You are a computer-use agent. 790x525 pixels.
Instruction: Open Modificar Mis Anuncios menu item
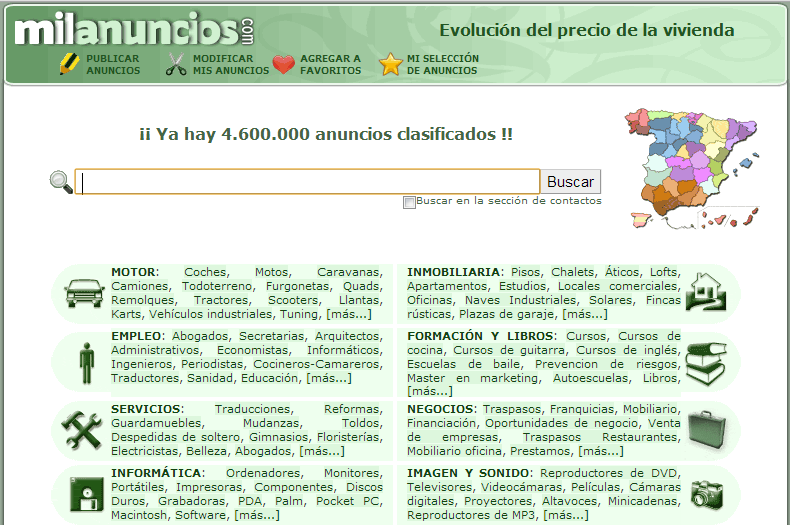(231, 64)
